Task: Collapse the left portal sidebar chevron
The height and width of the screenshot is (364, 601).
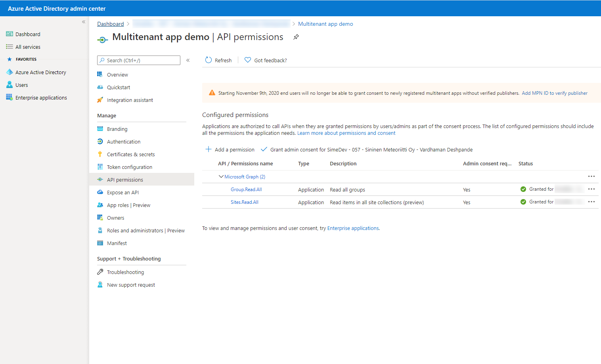Action: tap(84, 22)
